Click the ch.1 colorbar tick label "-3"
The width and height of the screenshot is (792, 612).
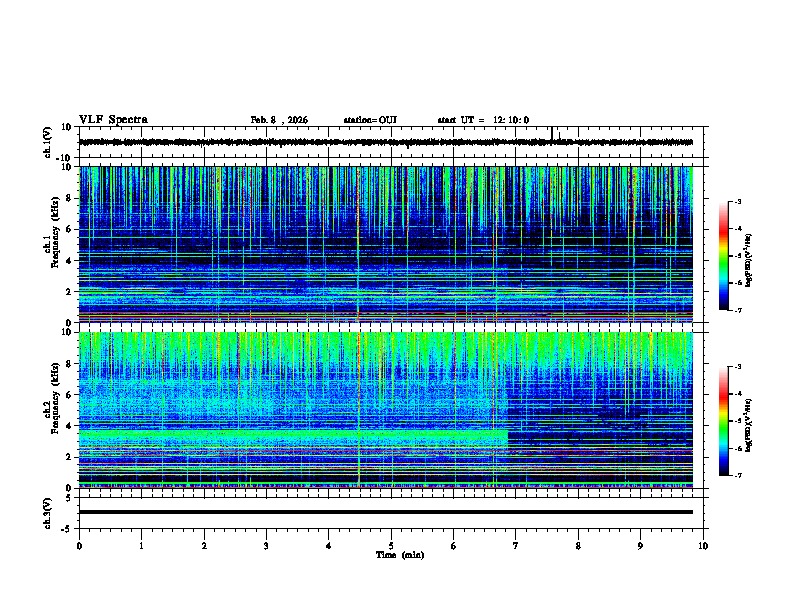(x=737, y=202)
